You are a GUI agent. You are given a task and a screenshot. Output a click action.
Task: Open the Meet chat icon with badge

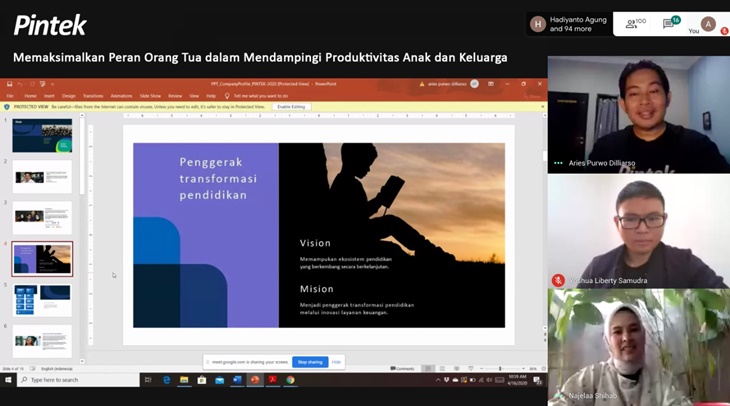pos(670,22)
